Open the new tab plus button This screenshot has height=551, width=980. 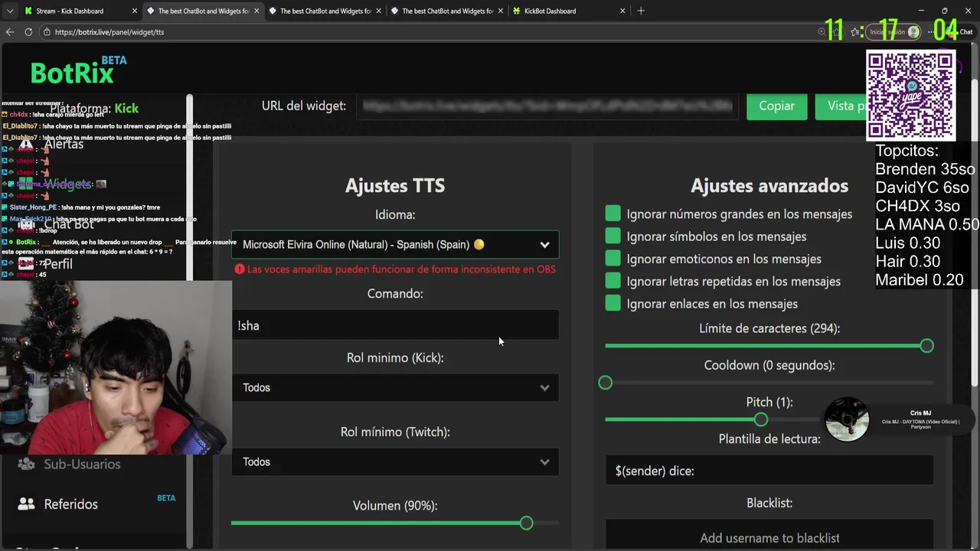[x=641, y=11]
